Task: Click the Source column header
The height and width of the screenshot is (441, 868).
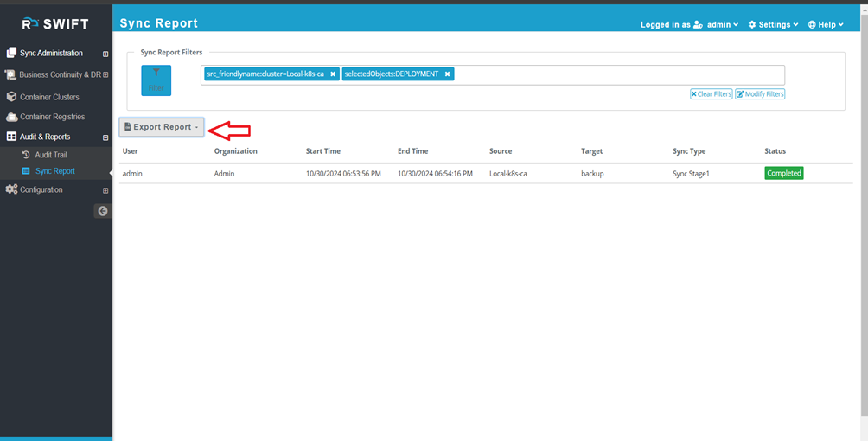Action: click(501, 151)
